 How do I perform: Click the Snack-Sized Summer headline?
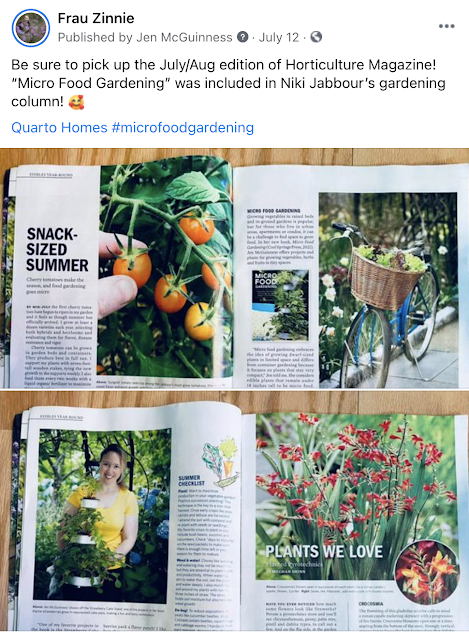(57, 249)
